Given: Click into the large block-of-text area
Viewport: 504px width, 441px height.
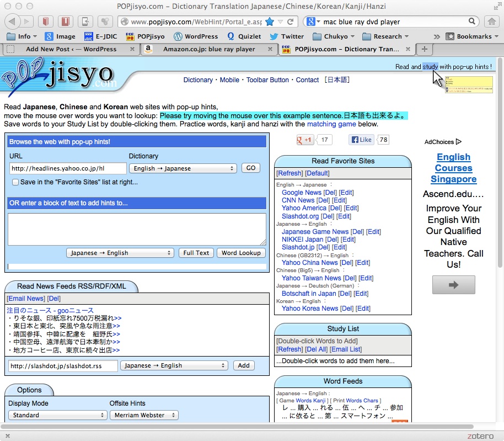Looking at the screenshot, I should [137, 230].
